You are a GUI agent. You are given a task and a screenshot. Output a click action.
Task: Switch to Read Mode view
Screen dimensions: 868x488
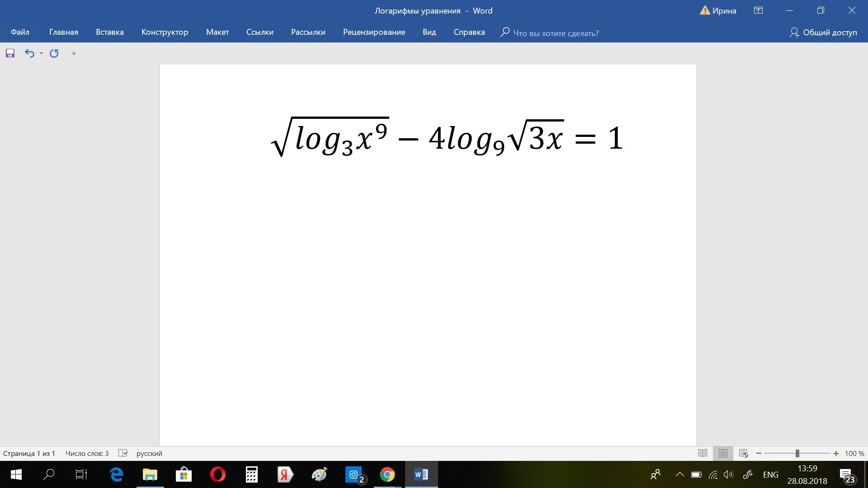pos(703,453)
